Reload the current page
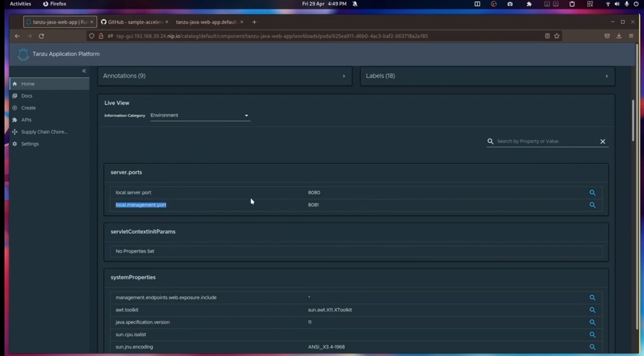The image size is (644, 356). [x=42, y=36]
